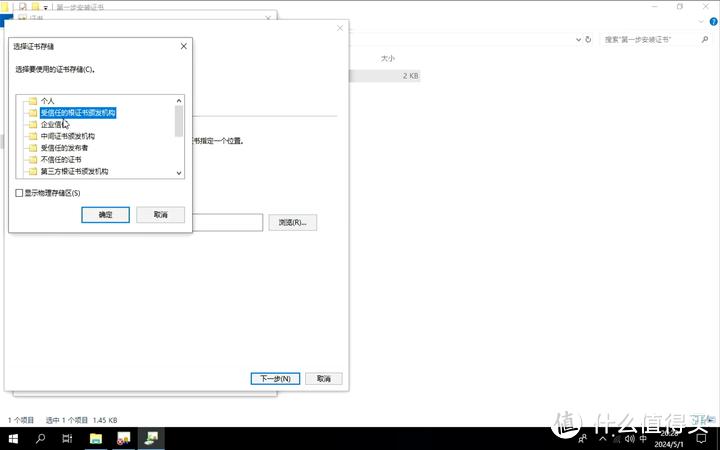Select the 个人 certificate store folder
The width and height of the screenshot is (720, 450).
click(x=47, y=101)
